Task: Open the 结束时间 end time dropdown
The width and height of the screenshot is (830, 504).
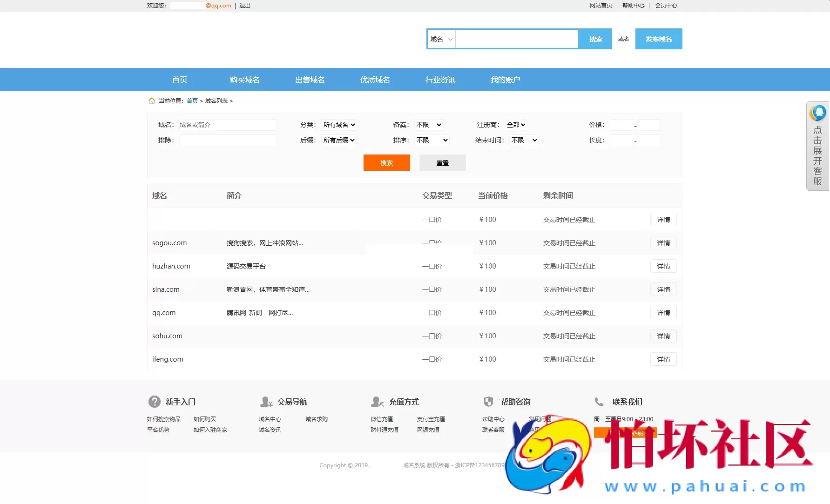Action: pos(523,140)
